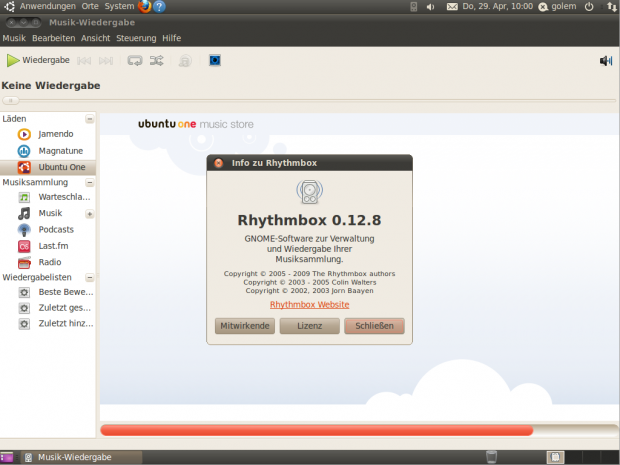Expand the Musik library entry
This screenshot has height=465, width=620.
tap(90, 214)
